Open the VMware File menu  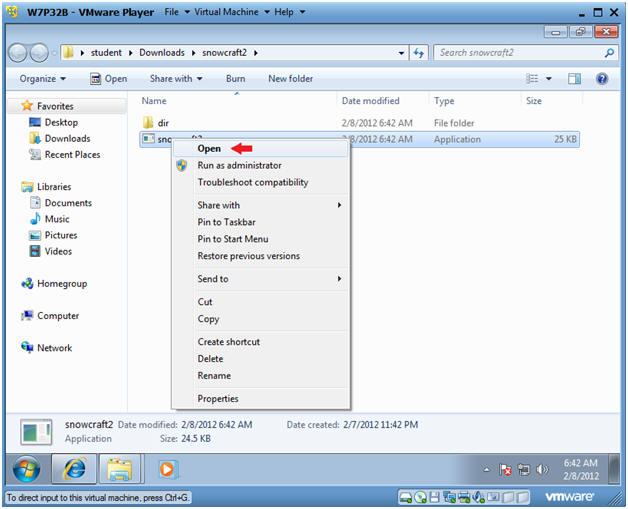coord(177,12)
